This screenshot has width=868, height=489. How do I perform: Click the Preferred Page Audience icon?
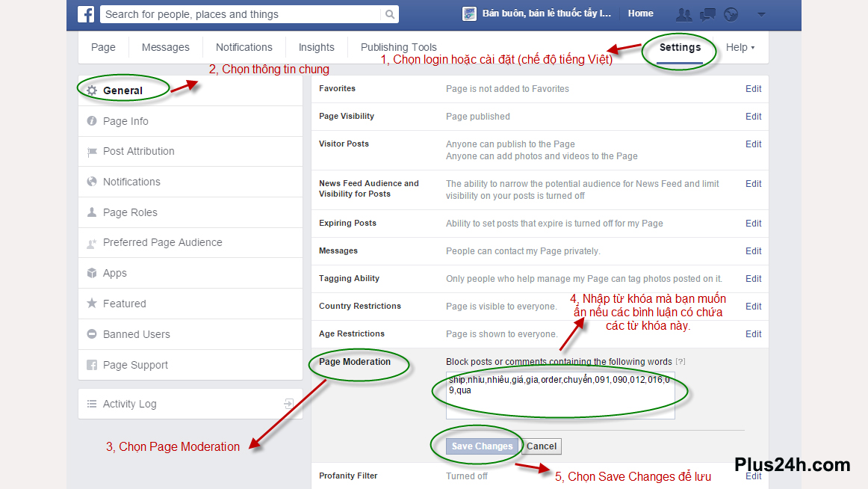tap(92, 242)
